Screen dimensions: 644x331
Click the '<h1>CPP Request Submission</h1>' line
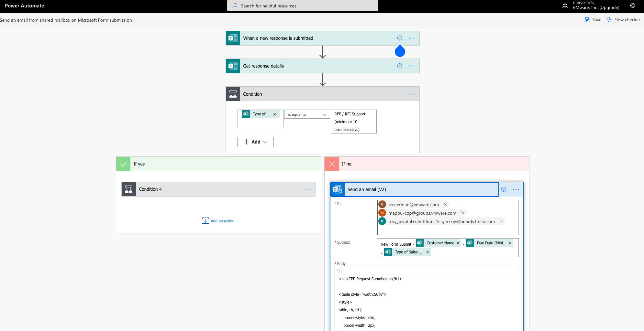[x=370, y=279]
